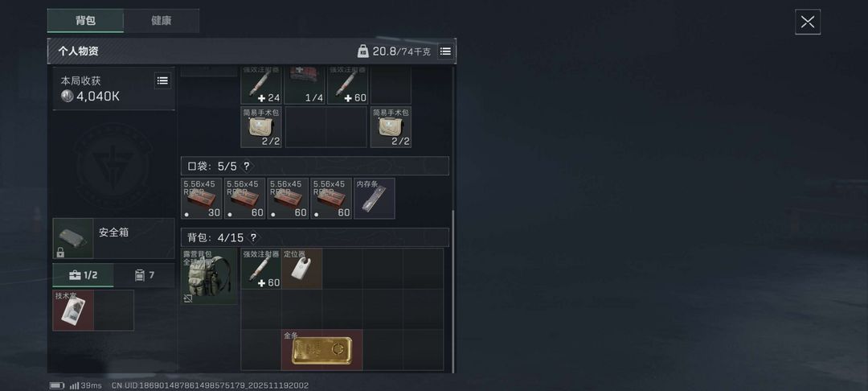Screen dimensions: 868x391
Task: Click the weight indicator 20.8/74
Action: click(x=395, y=51)
